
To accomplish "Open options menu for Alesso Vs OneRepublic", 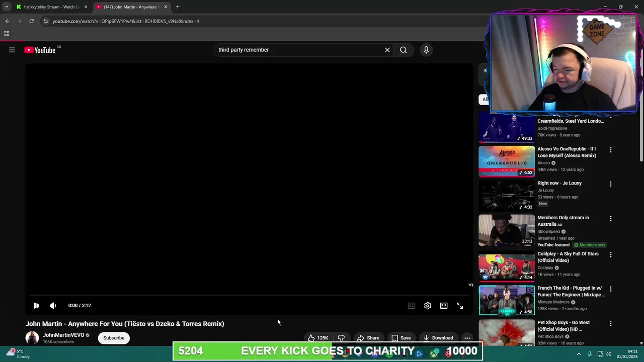I will (611, 150).
